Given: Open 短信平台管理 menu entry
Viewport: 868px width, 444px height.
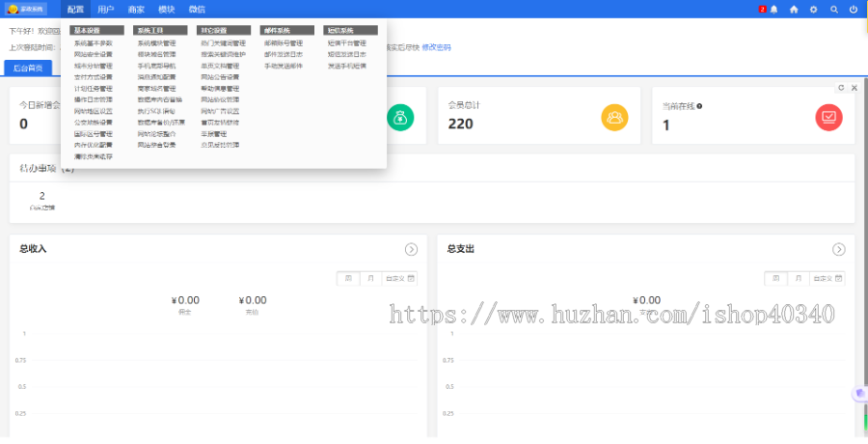Looking at the screenshot, I should (347, 42).
